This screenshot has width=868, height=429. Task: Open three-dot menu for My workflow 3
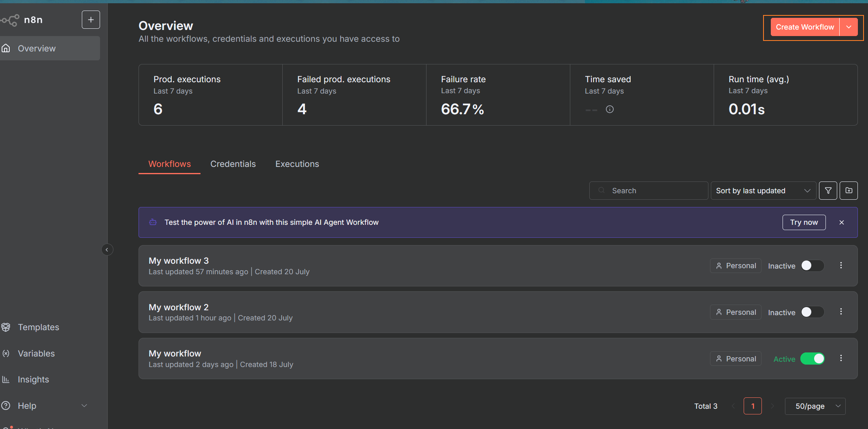pos(841,265)
